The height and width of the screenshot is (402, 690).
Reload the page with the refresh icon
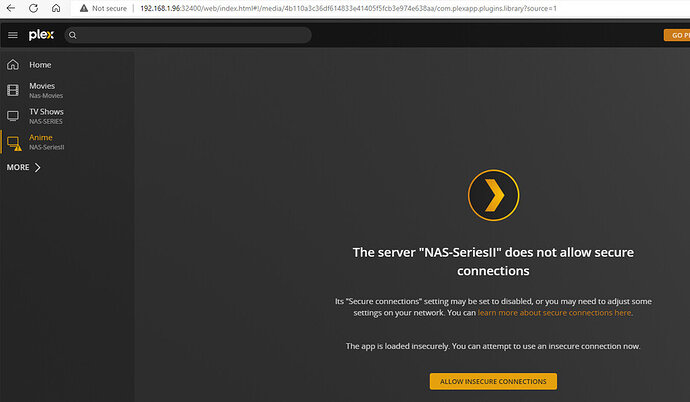33,8
